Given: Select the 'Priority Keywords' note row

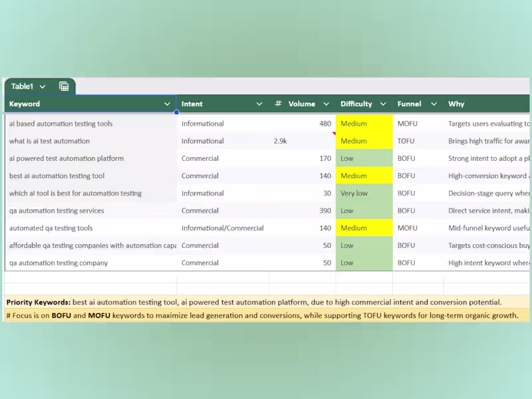Looking at the screenshot, I should 267,302.
